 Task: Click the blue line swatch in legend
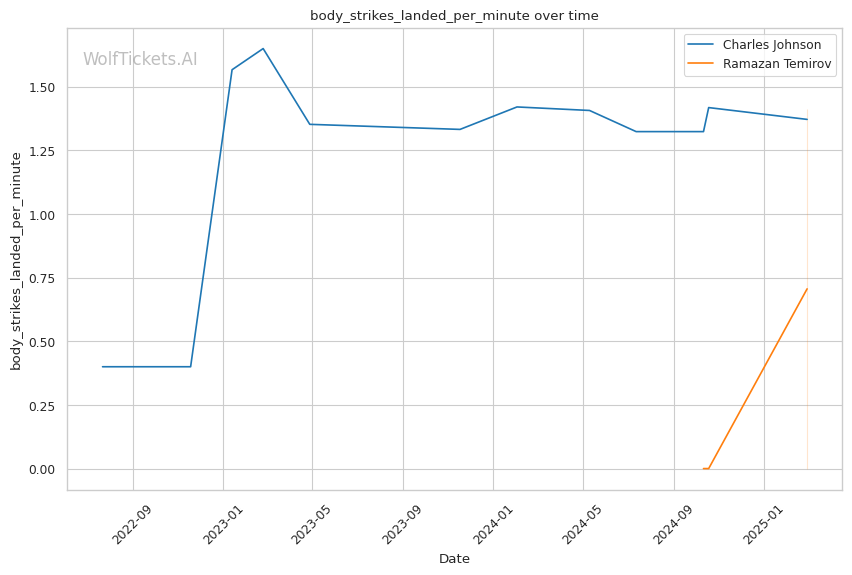click(x=704, y=45)
